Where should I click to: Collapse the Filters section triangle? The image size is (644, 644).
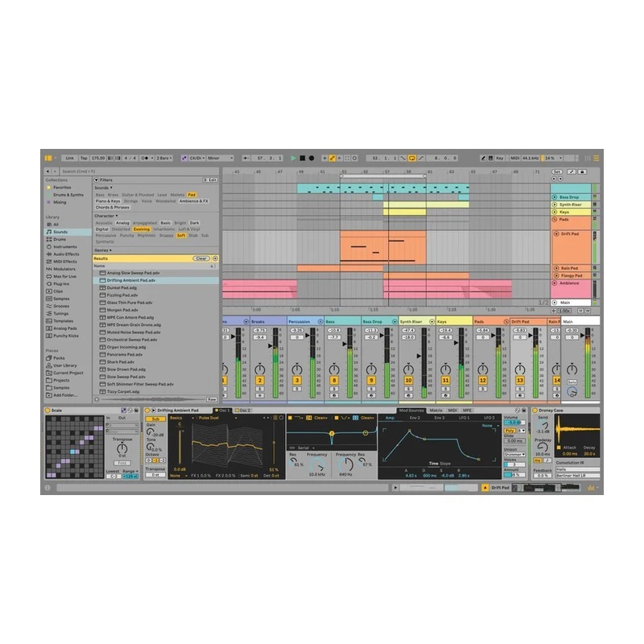pos(97,180)
